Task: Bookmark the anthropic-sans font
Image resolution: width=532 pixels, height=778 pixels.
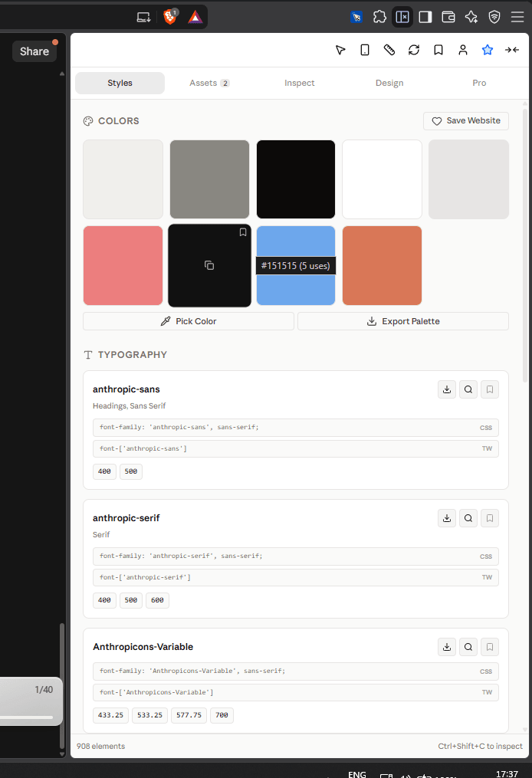Action: (x=489, y=389)
